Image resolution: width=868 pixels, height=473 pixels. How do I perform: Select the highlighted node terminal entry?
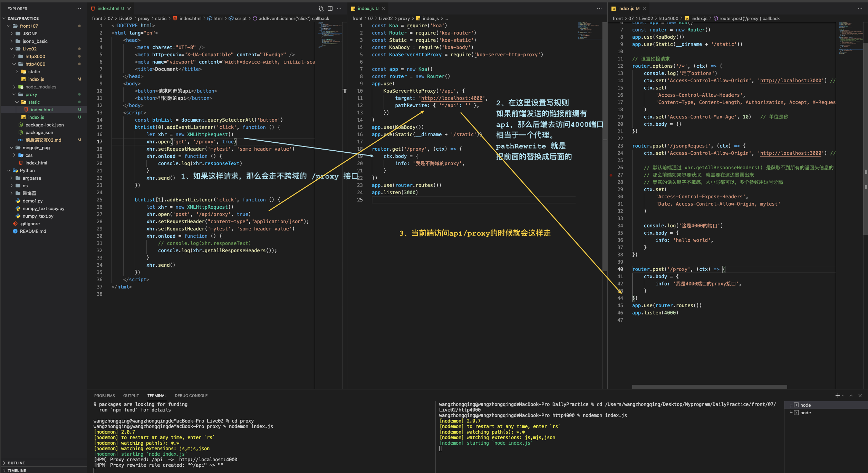coord(826,405)
